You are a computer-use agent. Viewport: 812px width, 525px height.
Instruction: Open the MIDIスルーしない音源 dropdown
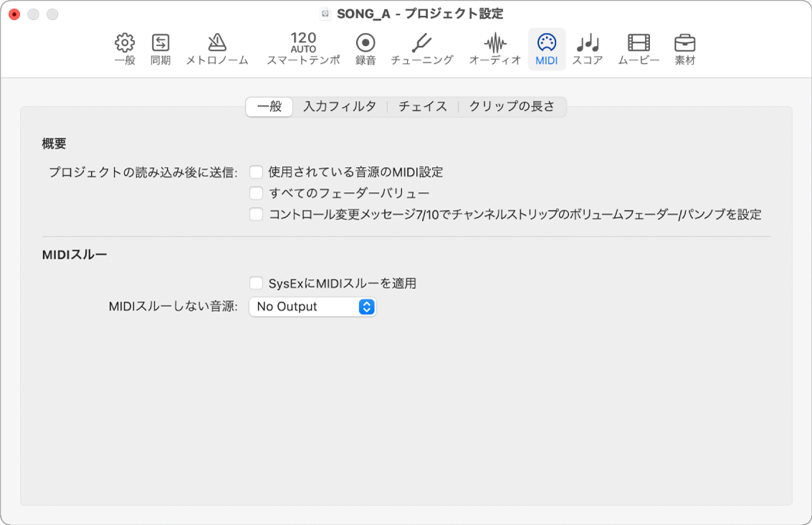coord(312,306)
